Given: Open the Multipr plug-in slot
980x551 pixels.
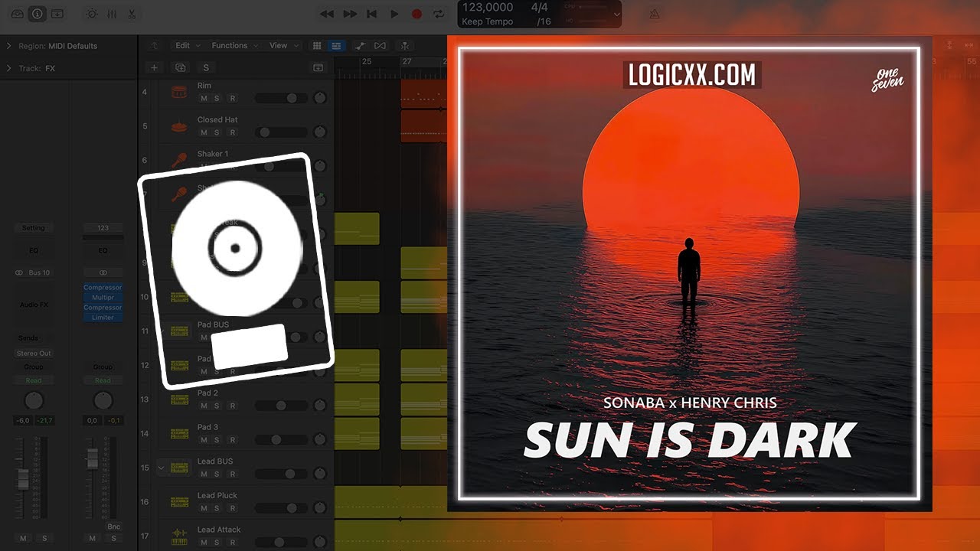Looking at the screenshot, I should point(103,297).
